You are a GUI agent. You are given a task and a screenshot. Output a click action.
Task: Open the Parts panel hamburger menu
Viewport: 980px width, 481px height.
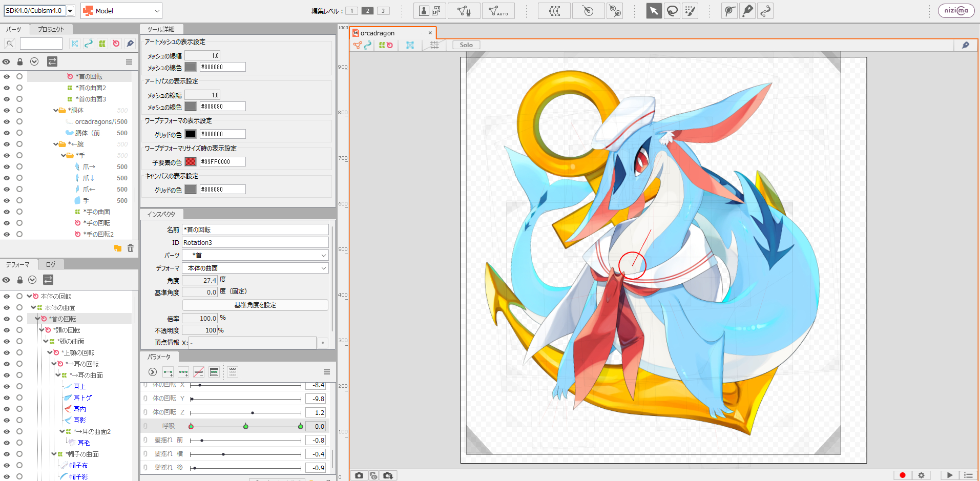click(x=129, y=62)
